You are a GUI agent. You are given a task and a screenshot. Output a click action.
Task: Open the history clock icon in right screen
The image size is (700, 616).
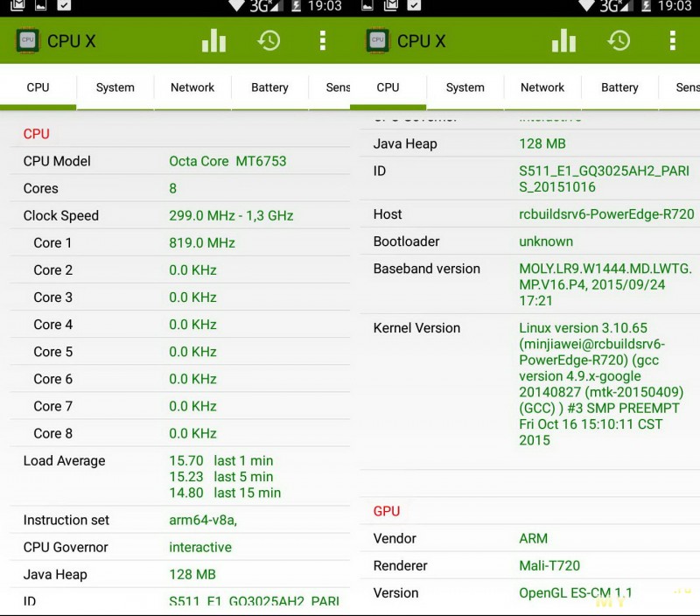pos(619,40)
